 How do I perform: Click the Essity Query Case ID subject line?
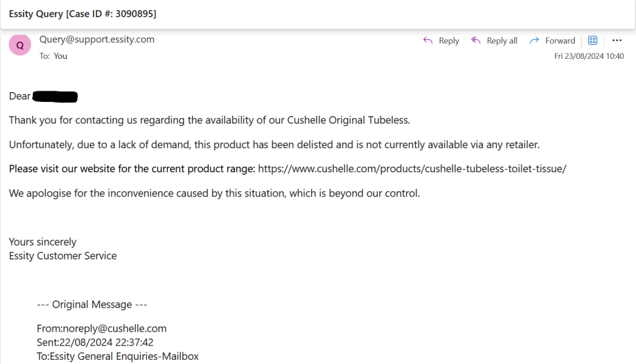pos(83,13)
